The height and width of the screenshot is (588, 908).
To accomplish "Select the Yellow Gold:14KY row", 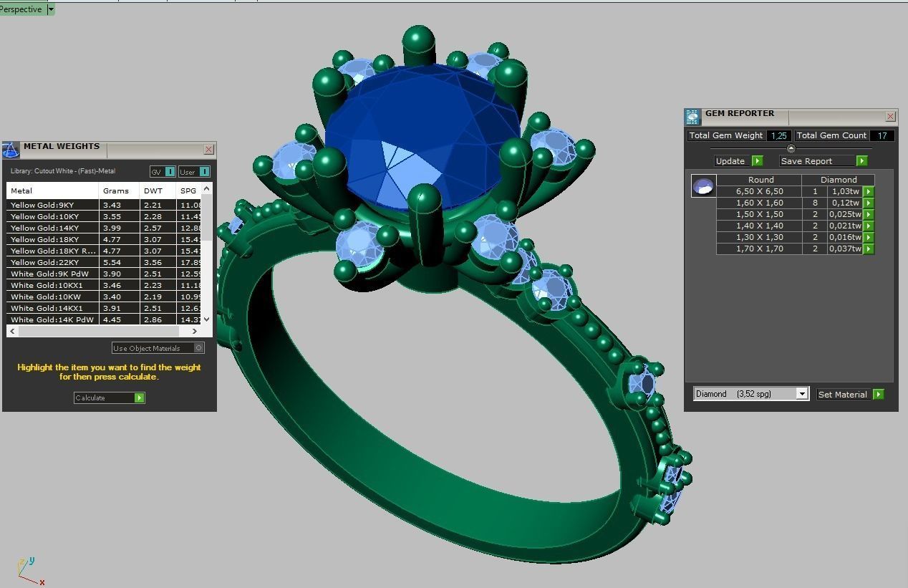I will pyautogui.click(x=104, y=228).
